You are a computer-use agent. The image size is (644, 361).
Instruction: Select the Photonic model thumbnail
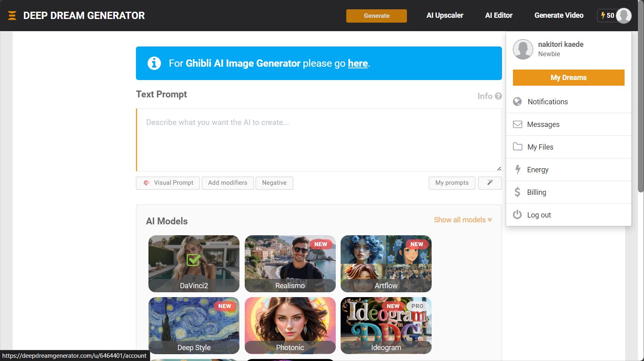[290, 325]
